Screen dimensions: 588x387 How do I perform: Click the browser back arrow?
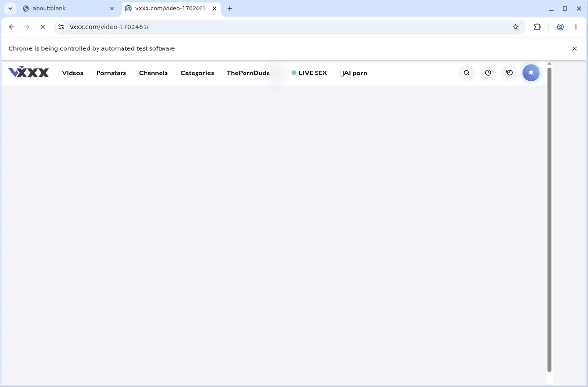tap(12, 27)
